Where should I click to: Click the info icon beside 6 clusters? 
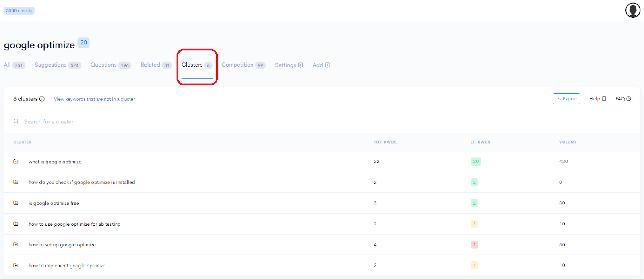point(42,99)
